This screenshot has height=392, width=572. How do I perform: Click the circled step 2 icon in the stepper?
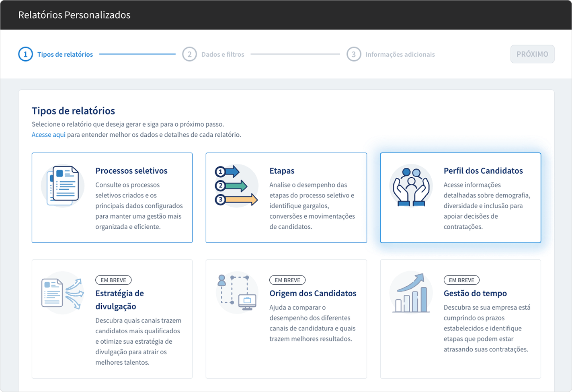pos(190,54)
